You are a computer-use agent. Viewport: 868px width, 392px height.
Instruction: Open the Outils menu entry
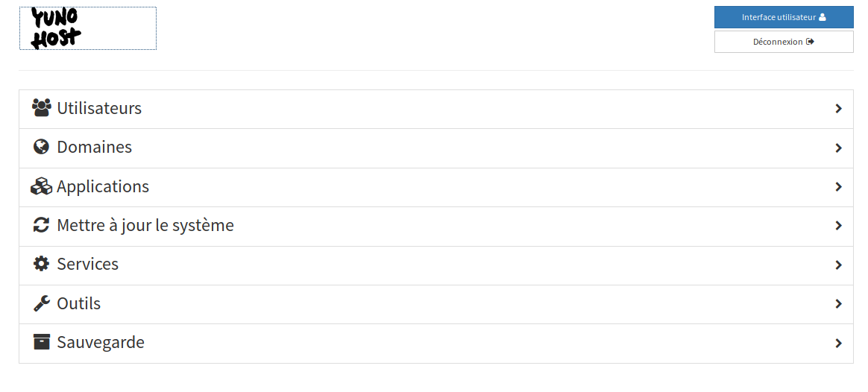436,305
